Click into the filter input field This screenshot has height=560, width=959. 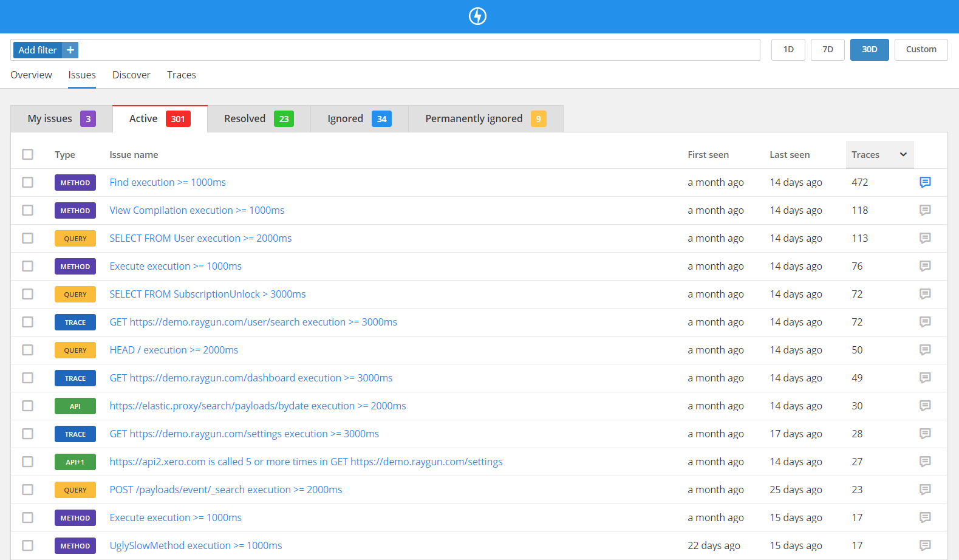click(419, 50)
